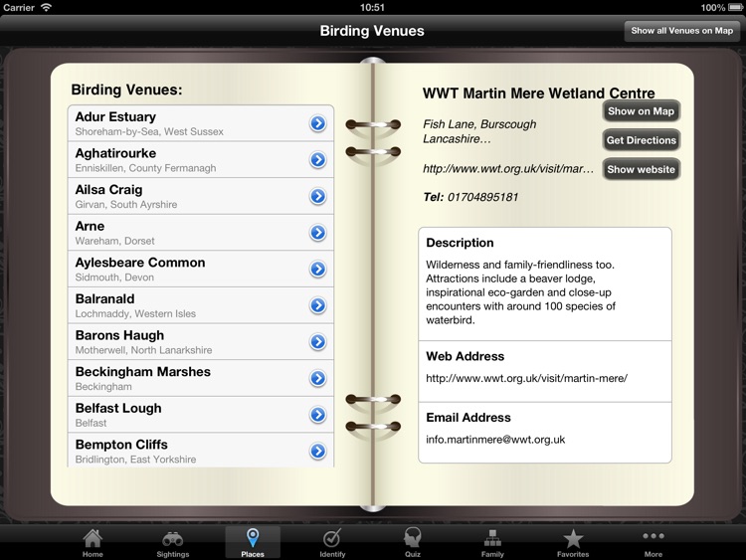Tap disclosure arrow for Beckingham Marshes
Image resolution: width=746 pixels, height=560 pixels.
click(x=318, y=378)
